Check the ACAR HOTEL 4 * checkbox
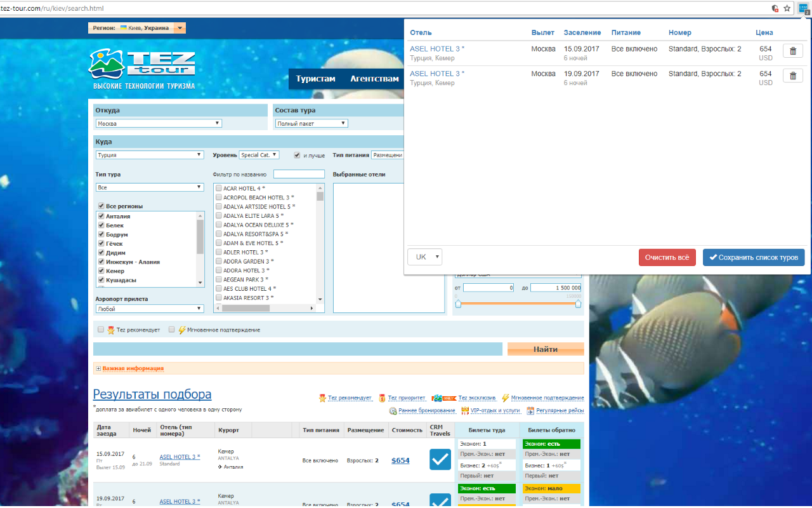 [x=219, y=189]
